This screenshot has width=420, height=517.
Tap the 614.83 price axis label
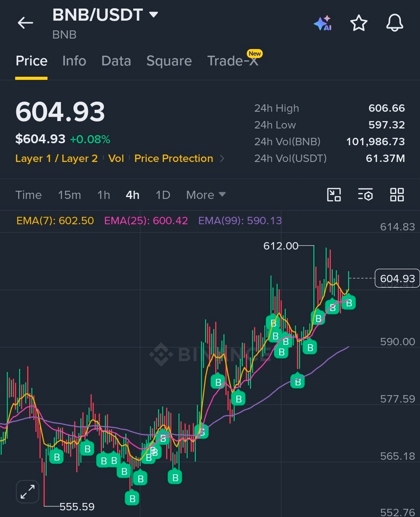coord(397,227)
